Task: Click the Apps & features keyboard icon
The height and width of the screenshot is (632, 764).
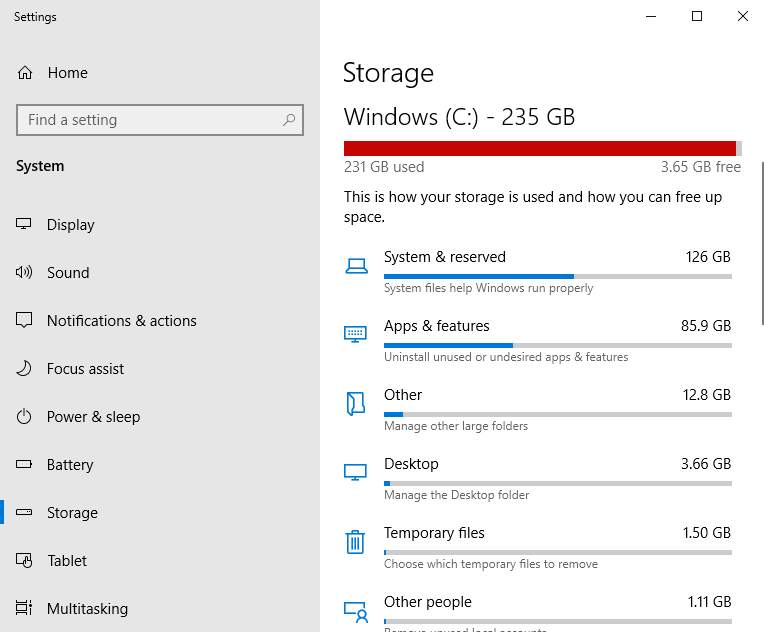Action: (355, 334)
